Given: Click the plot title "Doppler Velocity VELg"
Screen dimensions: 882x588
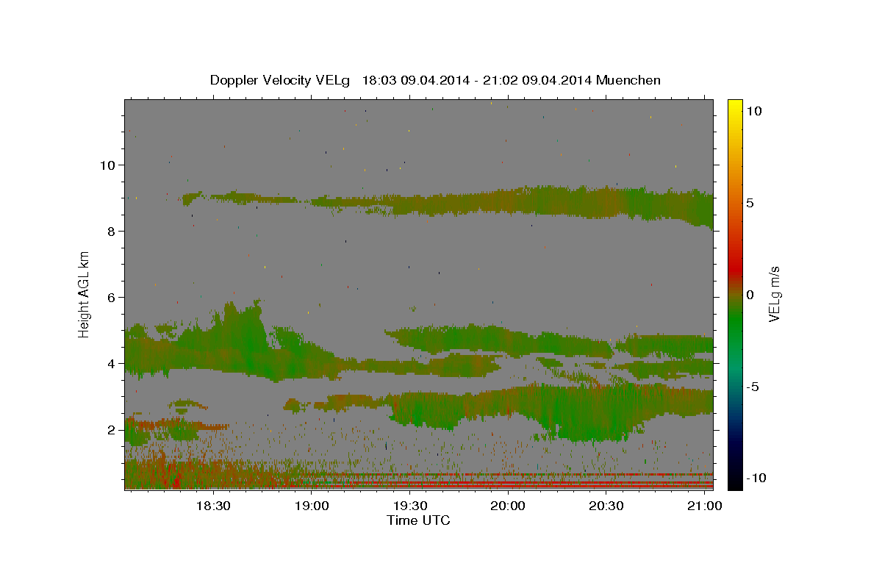Looking at the screenshot, I should point(281,80).
